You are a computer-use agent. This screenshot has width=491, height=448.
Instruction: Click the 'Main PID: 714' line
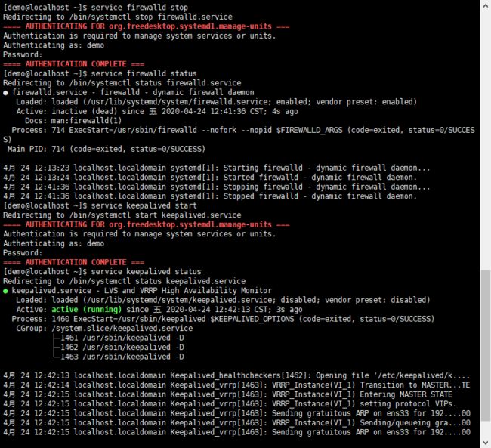pyautogui.click(x=107, y=149)
